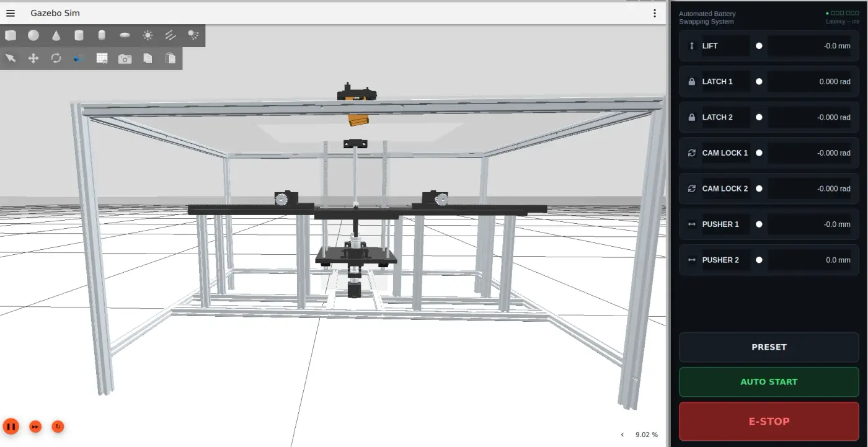
Task: Open the grid configuration tool
Action: pos(102,58)
